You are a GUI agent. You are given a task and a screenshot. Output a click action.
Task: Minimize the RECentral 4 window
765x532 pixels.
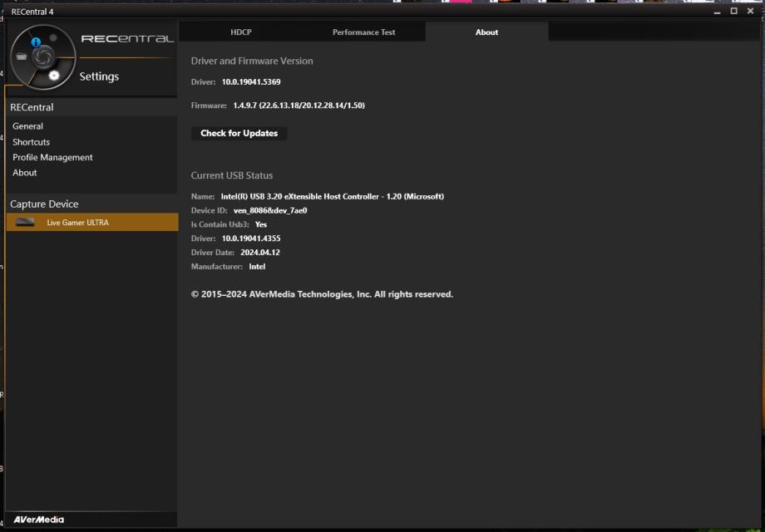click(717, 11)
